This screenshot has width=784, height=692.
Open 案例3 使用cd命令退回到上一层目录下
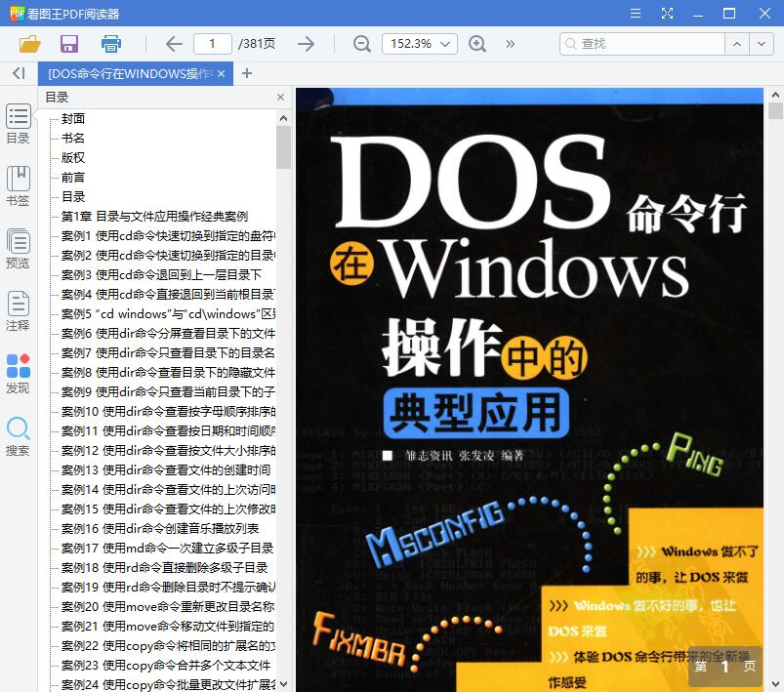point(161,274)
